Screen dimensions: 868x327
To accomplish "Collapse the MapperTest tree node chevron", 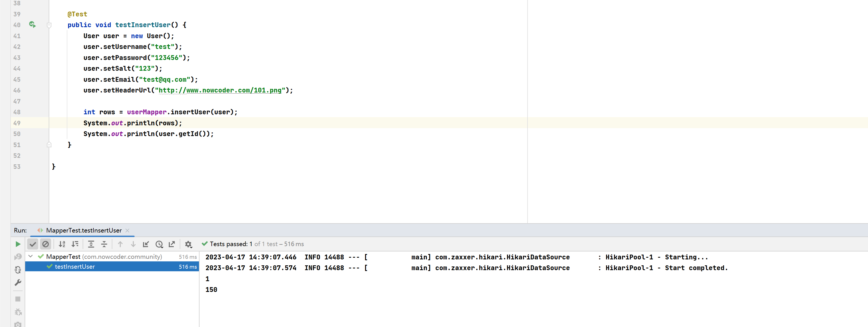I will (31, 256).
